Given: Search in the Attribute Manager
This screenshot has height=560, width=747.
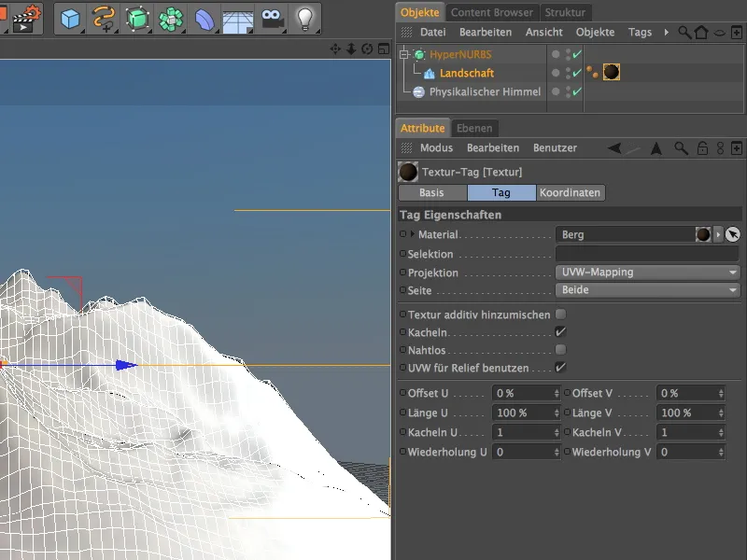Looking at the screenshot, I should [681, 148].
